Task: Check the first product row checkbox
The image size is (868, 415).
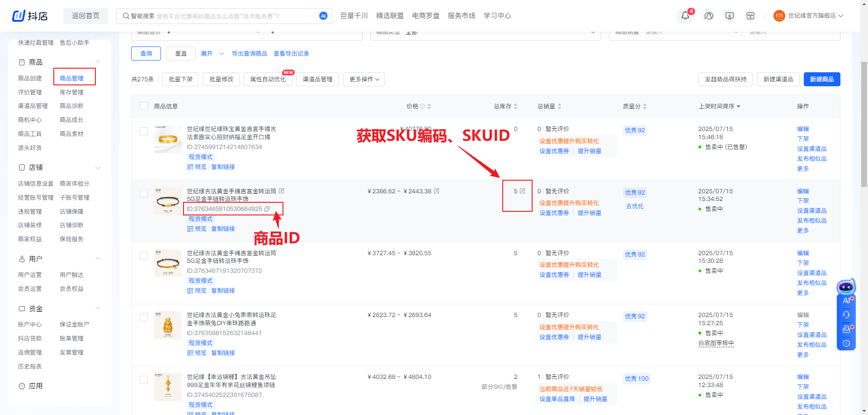Action: coord(144,131)
